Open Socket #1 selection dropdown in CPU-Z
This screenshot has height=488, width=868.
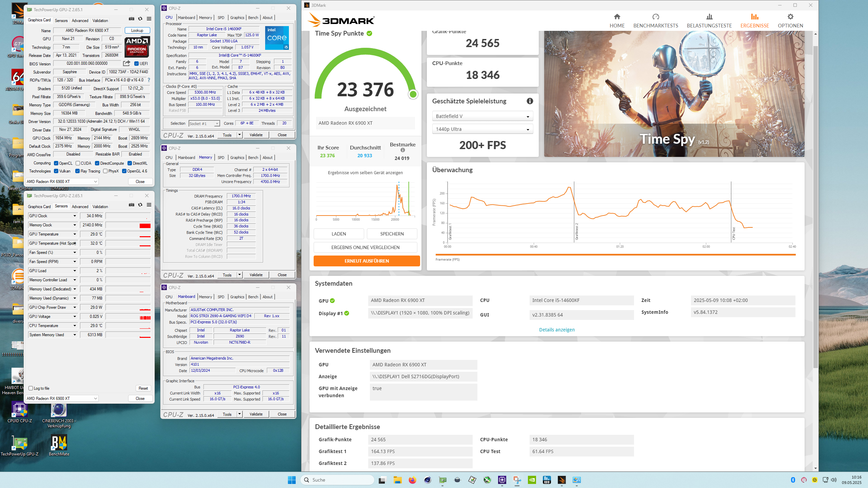pyautogui.click(x=204, y=124)
